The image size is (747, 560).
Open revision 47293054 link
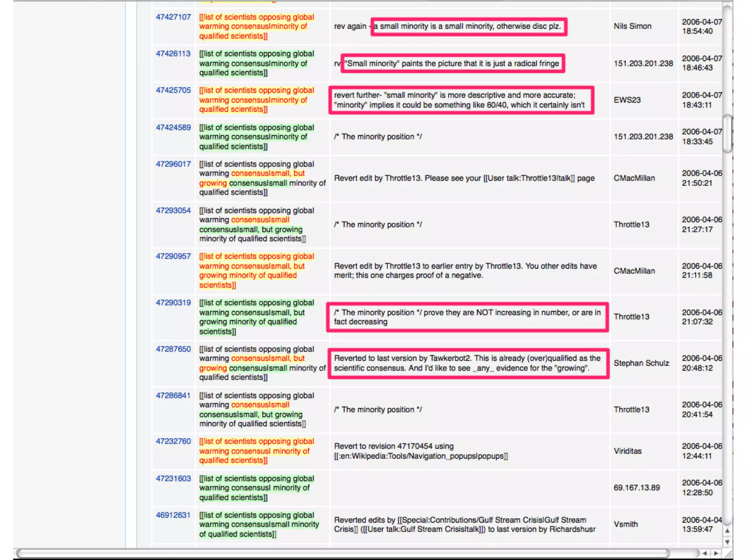(x=173, y=210)
